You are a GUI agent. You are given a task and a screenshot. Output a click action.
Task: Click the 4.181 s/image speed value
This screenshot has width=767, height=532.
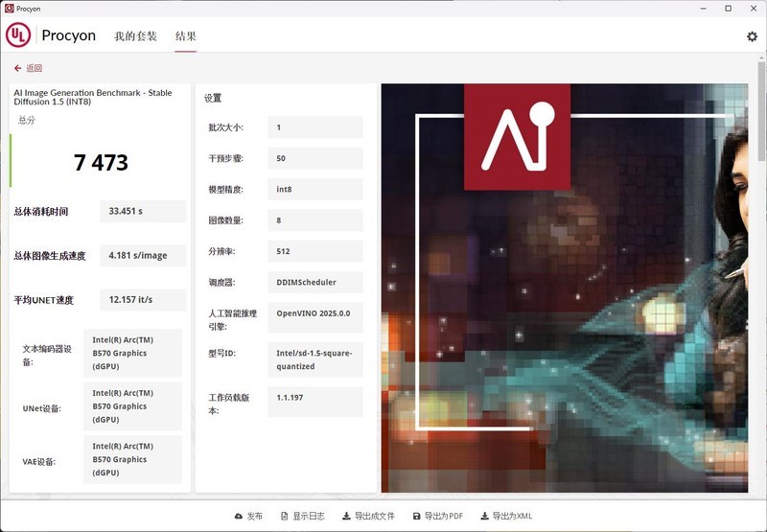(143, 255)
